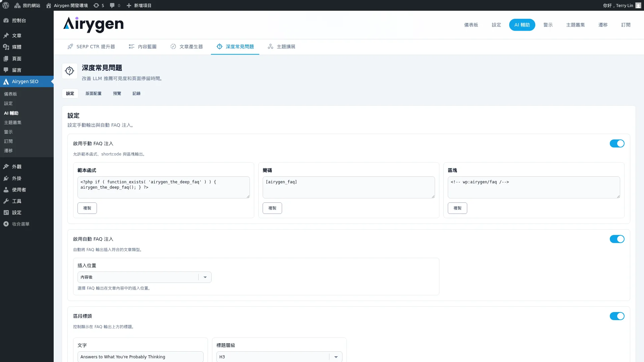
Task: Click the 外掛 plugin icon
Action: click(6, 178)
